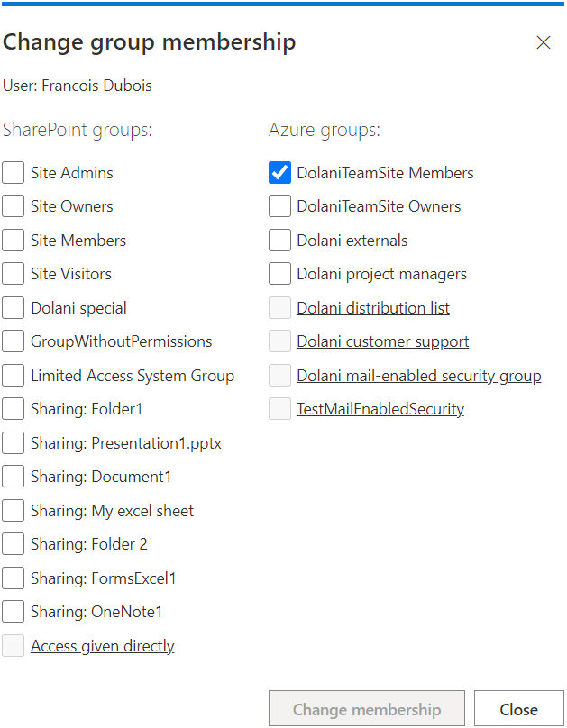Click the Sharing: Folder 2 label
The height and width of the screenshot is (728, 567).
click(88, 544)
